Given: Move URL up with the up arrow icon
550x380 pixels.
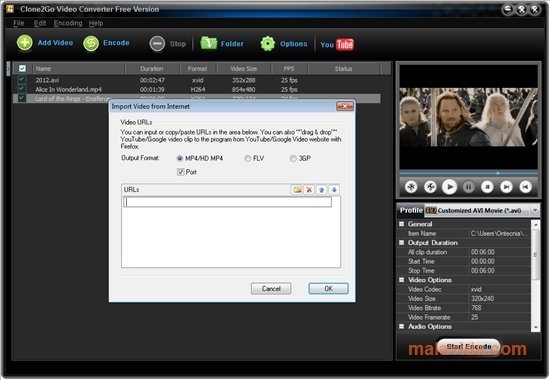Looking at the screenshot, I should [321, 189].
